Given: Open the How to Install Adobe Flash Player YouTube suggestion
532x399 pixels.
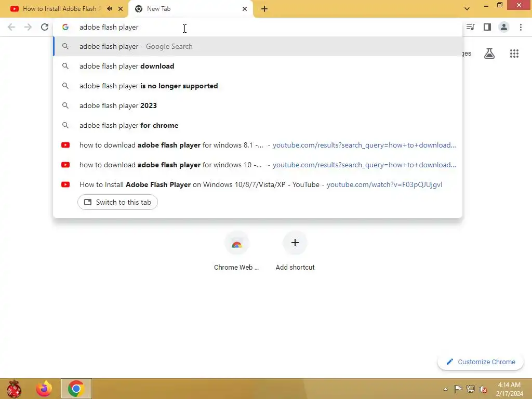Looking at the screenshot, I should coord(258,184).
